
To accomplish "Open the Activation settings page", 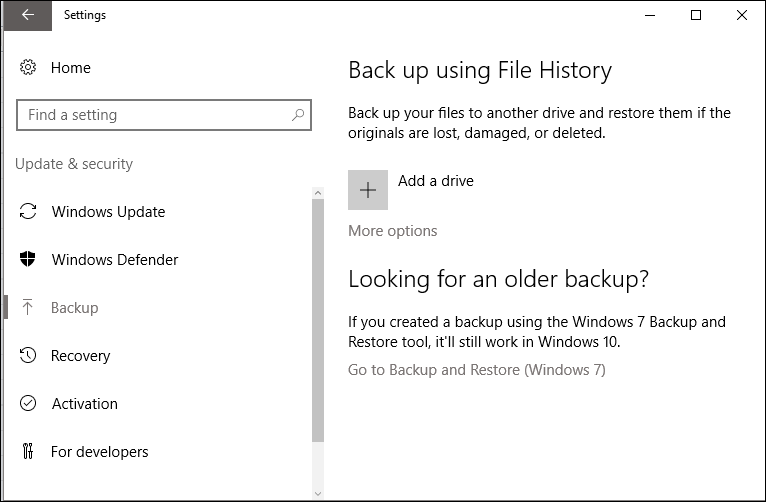I will tap(85, 404).
